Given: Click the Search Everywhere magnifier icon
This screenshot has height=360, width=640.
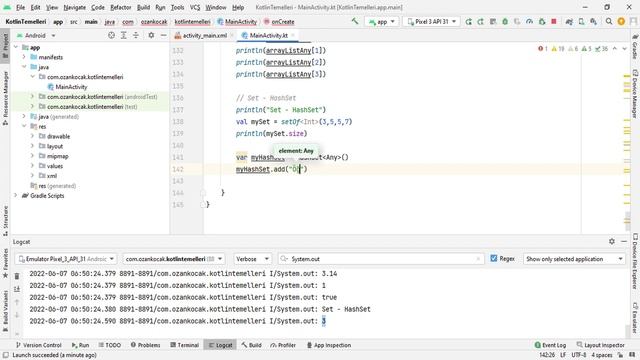Looking at the screenshot, I should pyautogui.click(x=609, y=22).
